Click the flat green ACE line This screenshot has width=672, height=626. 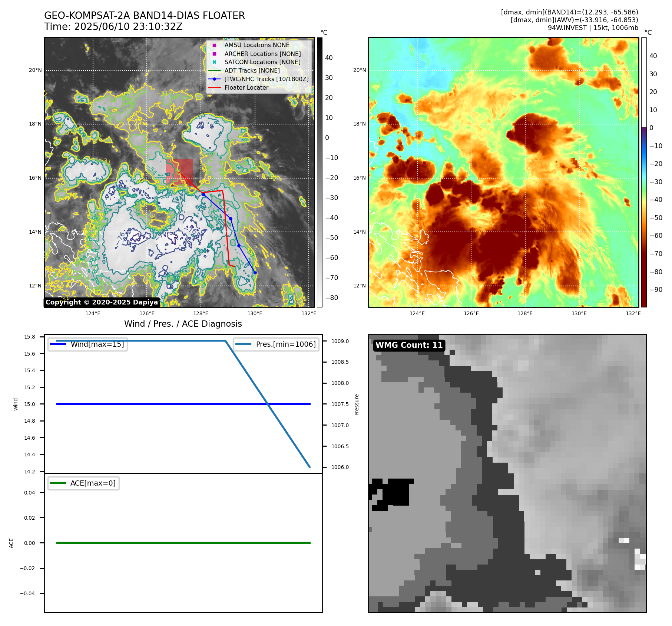[x=183, y=543]
